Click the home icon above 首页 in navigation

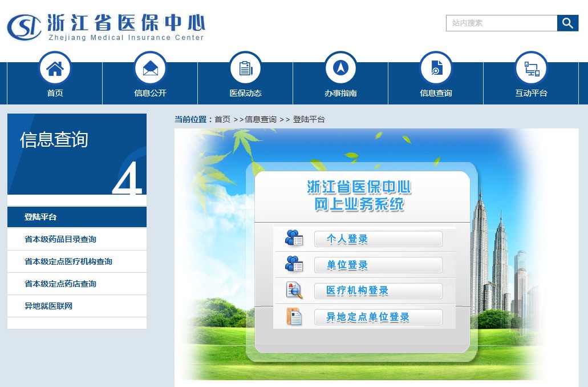tap(55, 68)
